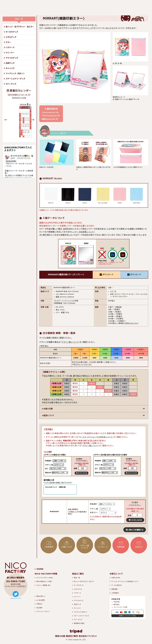
Task: Download the Illustrator (ai) template
Action: pos(106,275)
